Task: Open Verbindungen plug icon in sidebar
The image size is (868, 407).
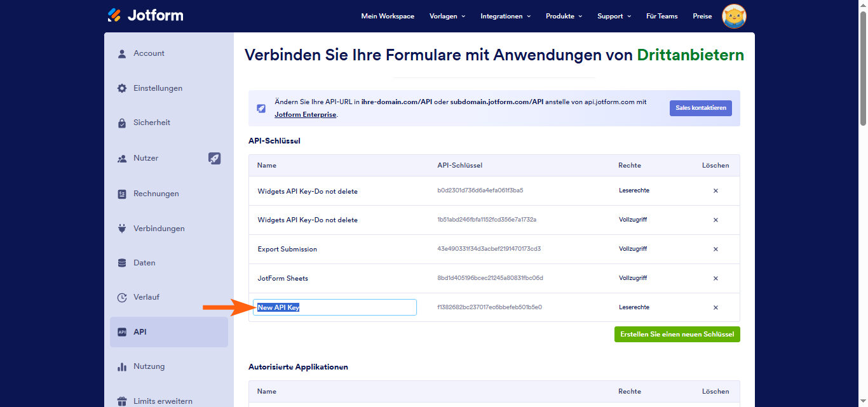Action: [122, 229]
